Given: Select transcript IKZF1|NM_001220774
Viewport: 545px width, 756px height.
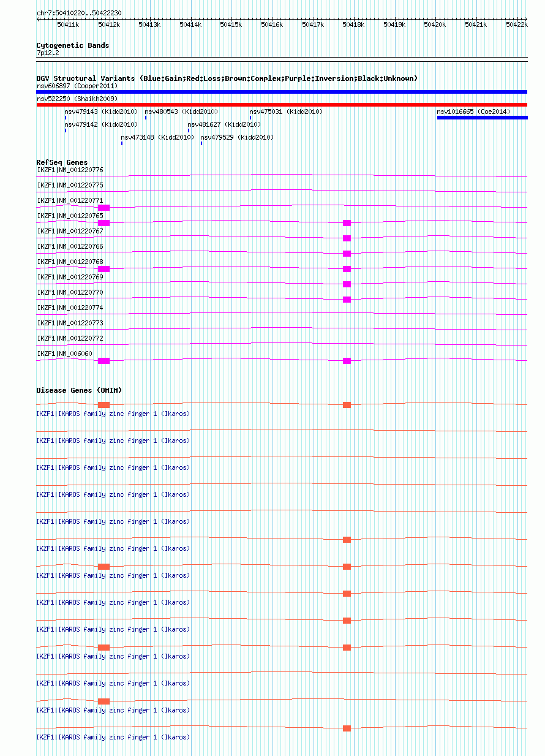Looking at the screenshot, I should click(x=70, y=308).
